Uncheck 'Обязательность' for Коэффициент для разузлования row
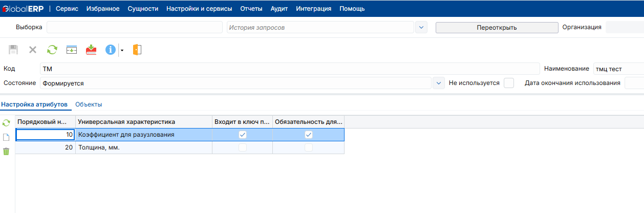The width and height of the screenshot is (644, 213). point(309,135)
